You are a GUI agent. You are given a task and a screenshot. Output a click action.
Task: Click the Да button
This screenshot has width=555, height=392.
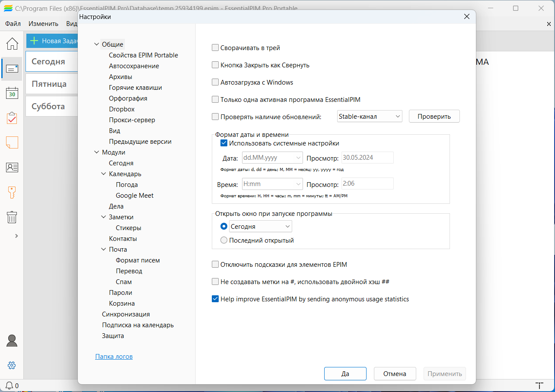(345, 373)
